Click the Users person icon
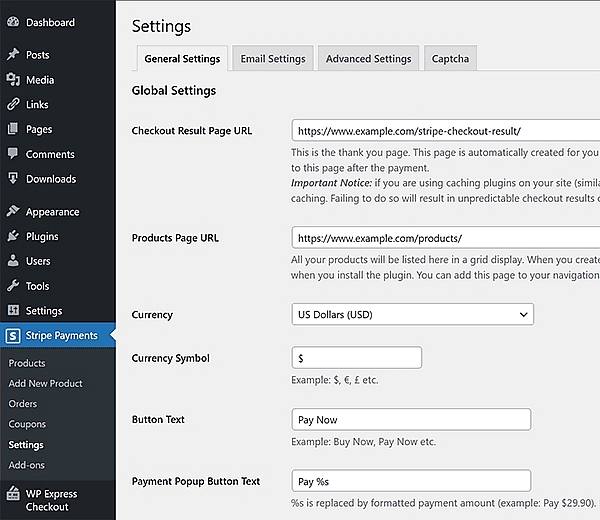The width and height of the screenshot is (600, 520). (13, 261)
